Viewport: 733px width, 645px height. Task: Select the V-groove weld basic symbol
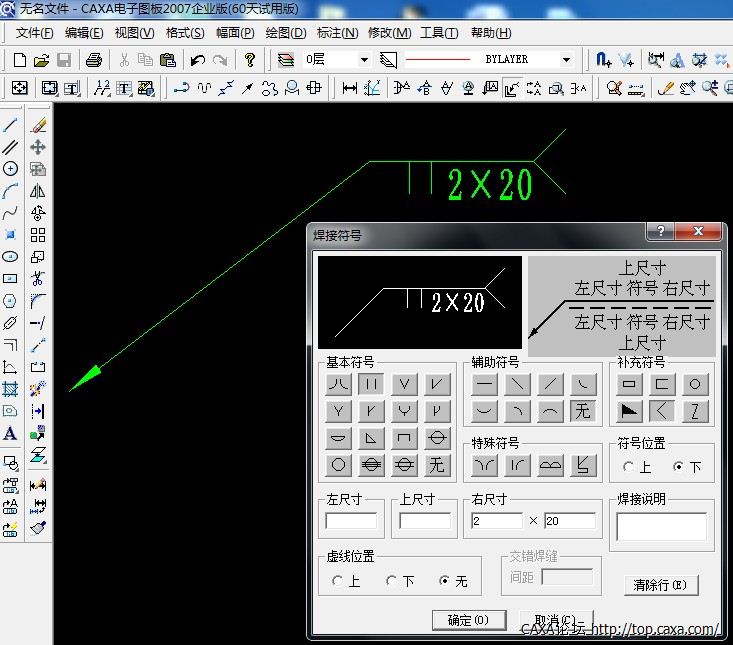pos(404,384)
